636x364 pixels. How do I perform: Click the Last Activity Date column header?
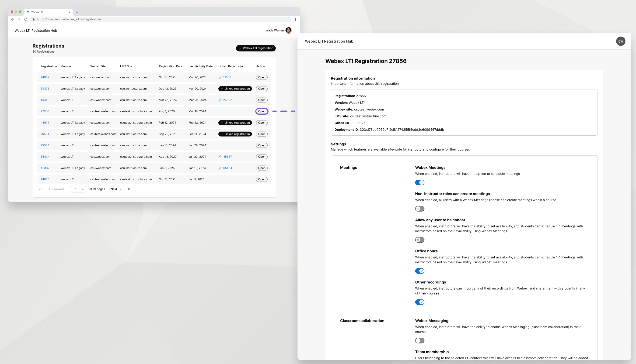pyautogui.click(x=200, y=66)
